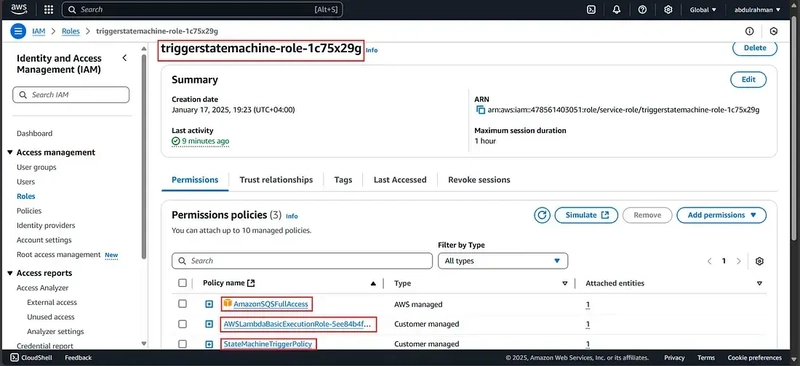Open the help question mark icon
The image size is (800, 366).
[642, 9]
